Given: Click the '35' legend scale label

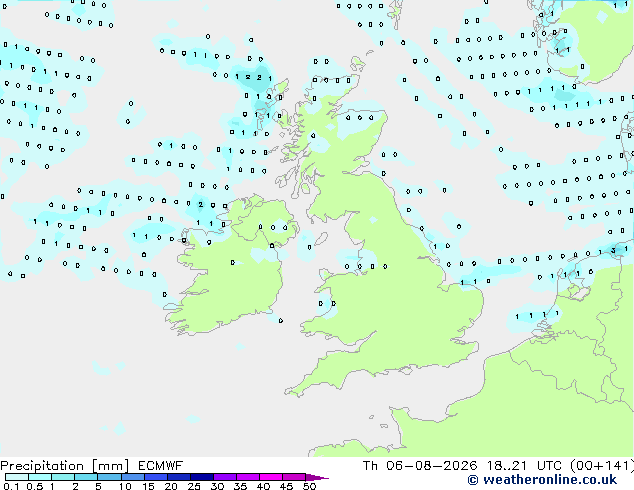Looking at the screenshot, I should coord(240,486).
